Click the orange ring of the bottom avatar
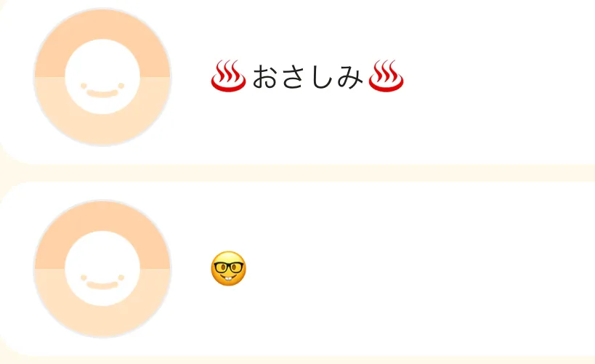Viewport: 595px width, 364px height. click(x=102, y=215)
